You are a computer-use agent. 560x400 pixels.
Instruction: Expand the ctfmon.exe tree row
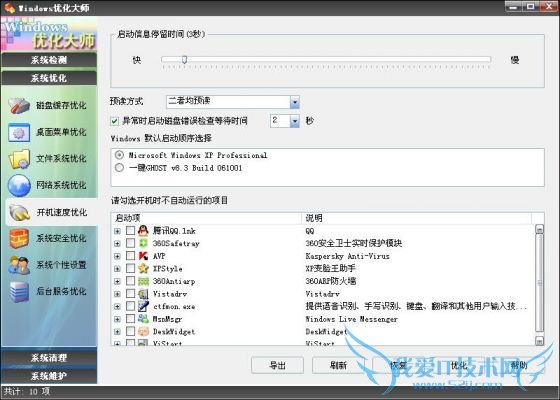click(x=117, y=306)
